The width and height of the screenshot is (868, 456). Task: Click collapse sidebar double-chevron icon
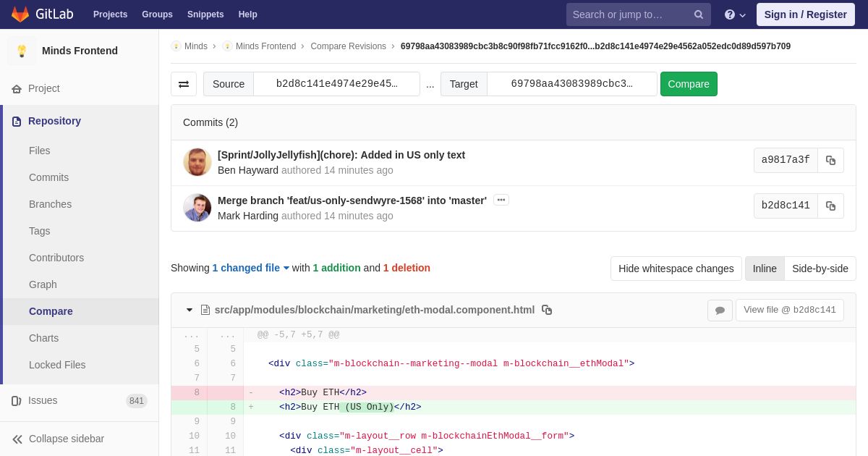point(17,439)
